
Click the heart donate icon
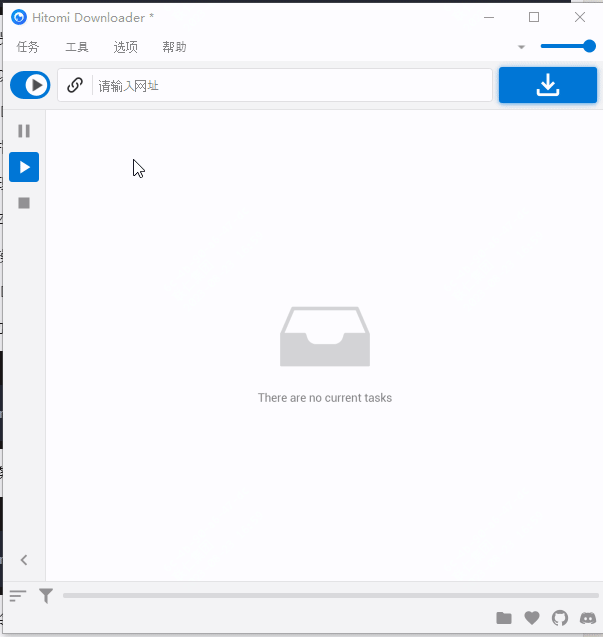[x=532, y=619]
